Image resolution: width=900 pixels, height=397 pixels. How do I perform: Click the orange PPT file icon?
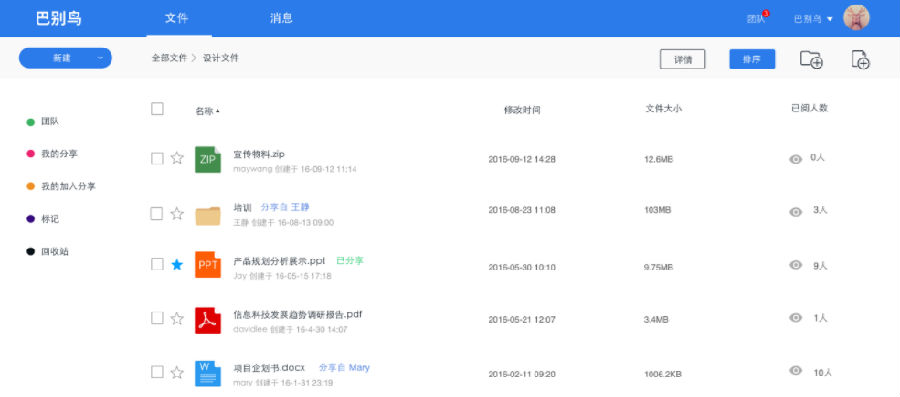point(208,264)
